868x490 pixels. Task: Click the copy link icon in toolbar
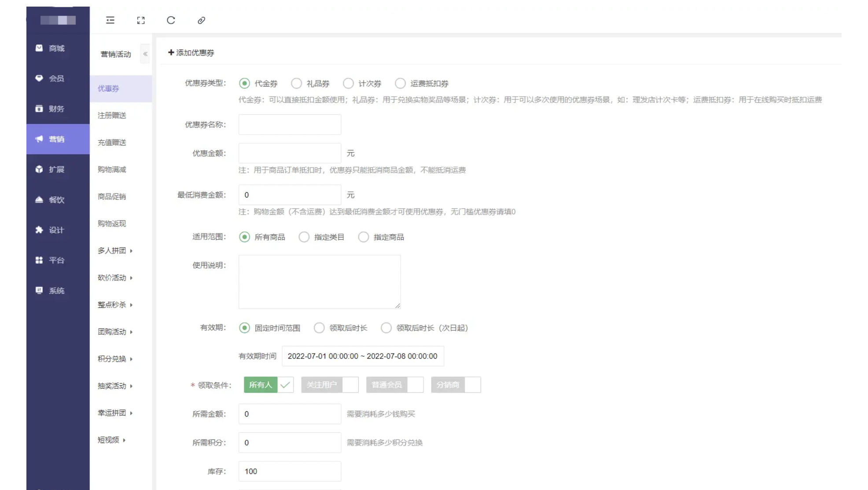pyautogui.click(x=201, y=20)
